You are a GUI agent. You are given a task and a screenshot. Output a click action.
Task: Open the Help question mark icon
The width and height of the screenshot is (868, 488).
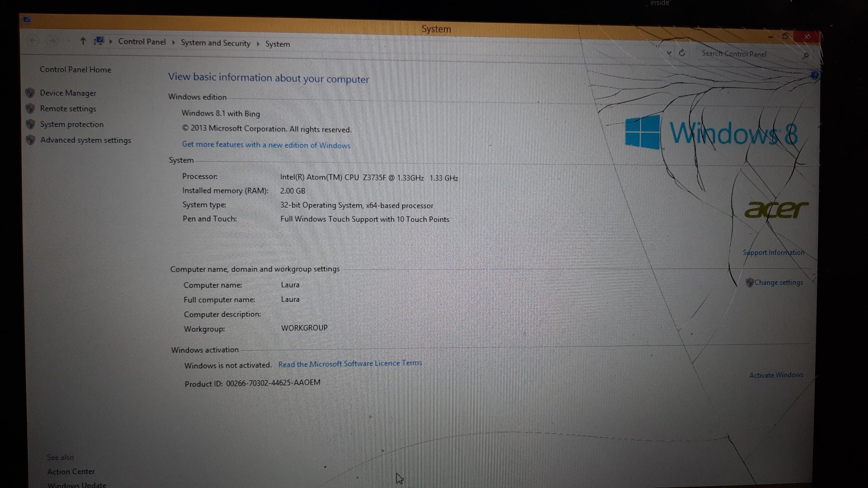pyautogui.click(x=814, y=75)
